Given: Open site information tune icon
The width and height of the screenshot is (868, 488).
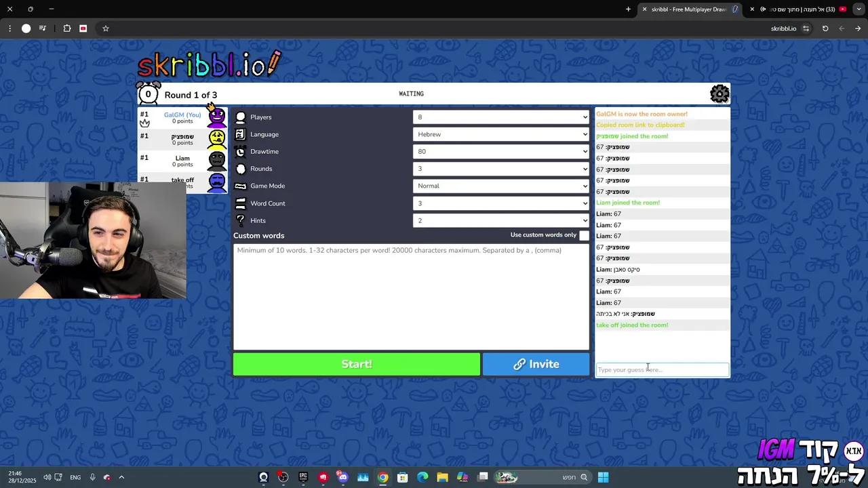Looking at the screenshot, I should click(x=806, y=28).
